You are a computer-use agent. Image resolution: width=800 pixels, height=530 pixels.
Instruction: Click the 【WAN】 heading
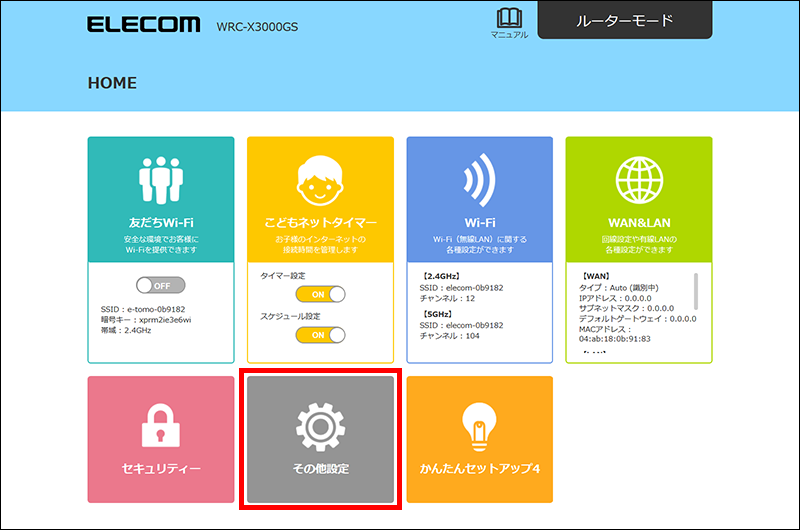(596, 276)
